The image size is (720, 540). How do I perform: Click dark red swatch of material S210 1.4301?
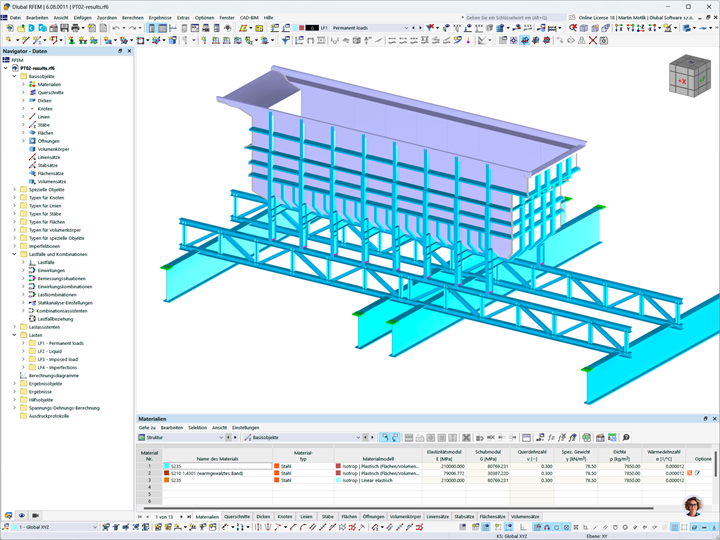click(167, 473)
